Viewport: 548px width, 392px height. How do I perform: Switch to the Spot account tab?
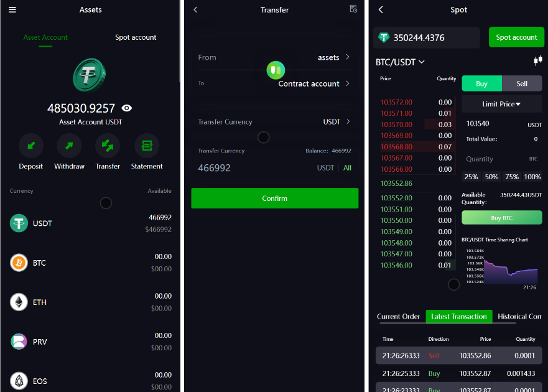coord(136,37)
